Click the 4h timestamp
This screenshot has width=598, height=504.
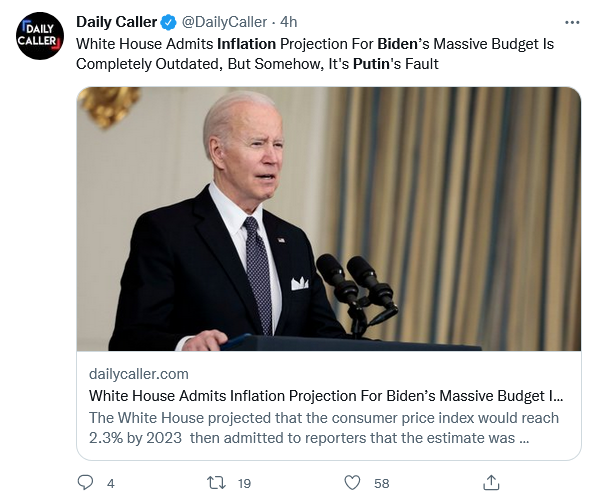pos(288,22)
